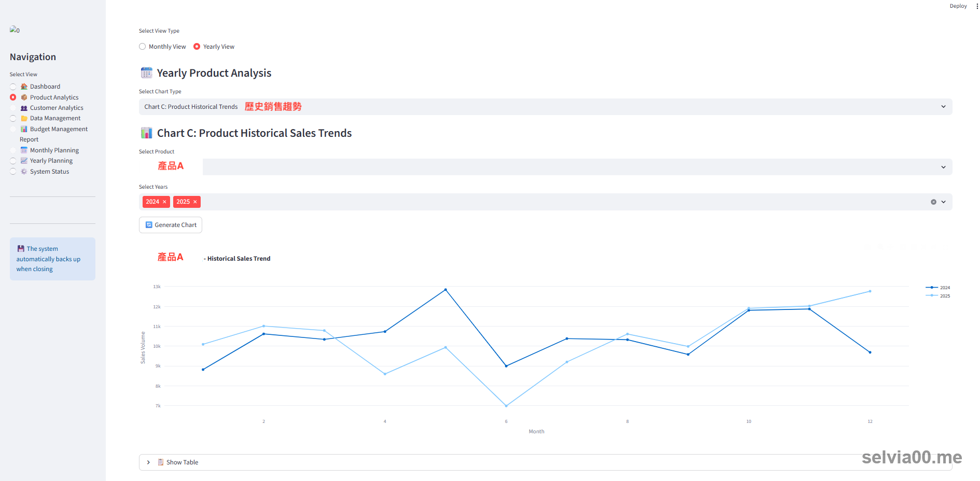Screen dimensions: 980x481
Task: Click the Yearly Product Analysis calendar icon
Action: pos(147,73)
